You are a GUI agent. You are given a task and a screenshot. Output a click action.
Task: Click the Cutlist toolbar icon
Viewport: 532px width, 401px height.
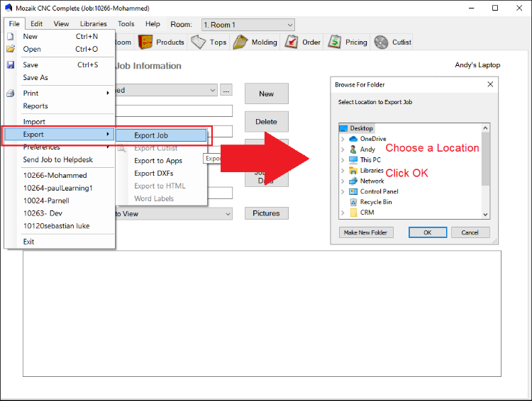pos(382,43)
